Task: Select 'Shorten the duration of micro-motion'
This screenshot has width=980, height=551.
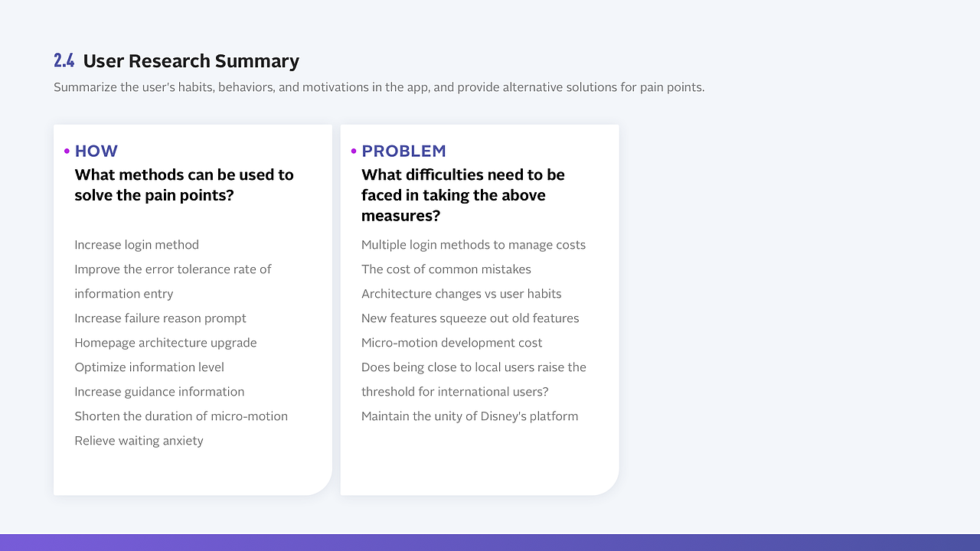Action: coord(181,416)
